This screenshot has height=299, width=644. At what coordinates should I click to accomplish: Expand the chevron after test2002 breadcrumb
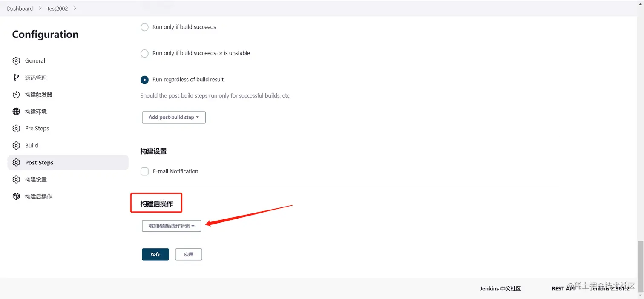[x=75, y=9]
